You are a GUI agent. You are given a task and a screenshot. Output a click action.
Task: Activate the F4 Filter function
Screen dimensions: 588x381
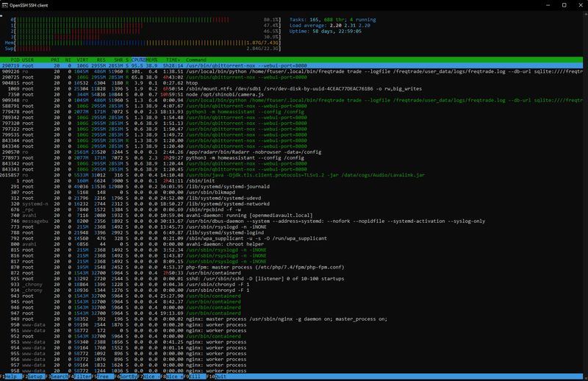[x=80, y=377]
